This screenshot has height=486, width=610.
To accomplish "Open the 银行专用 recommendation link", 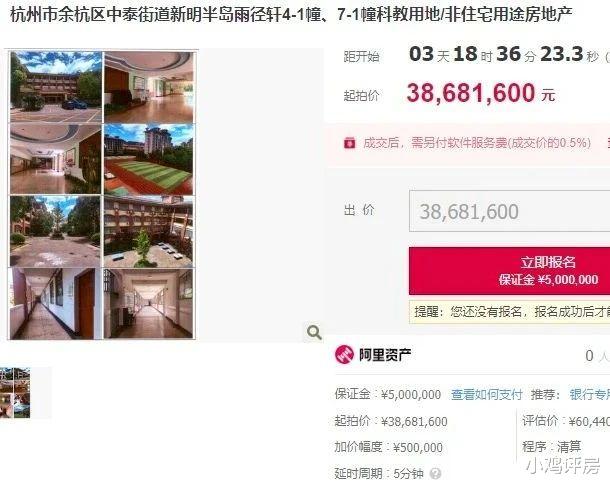I will click(589, 395).
